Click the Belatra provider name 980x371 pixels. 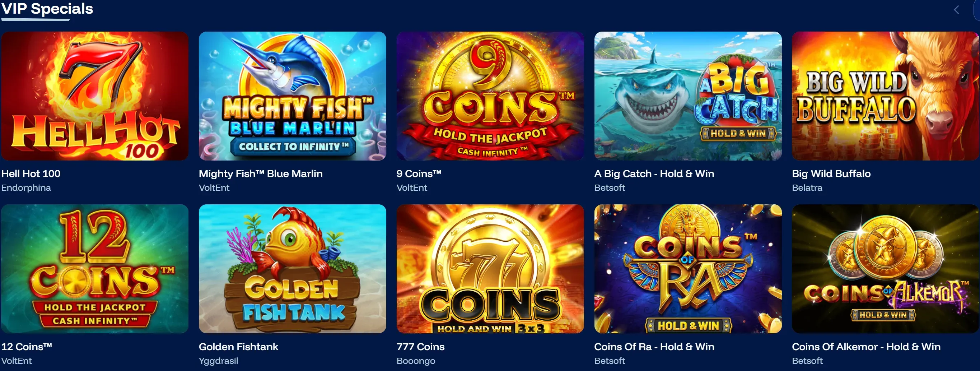click(807, 187)
